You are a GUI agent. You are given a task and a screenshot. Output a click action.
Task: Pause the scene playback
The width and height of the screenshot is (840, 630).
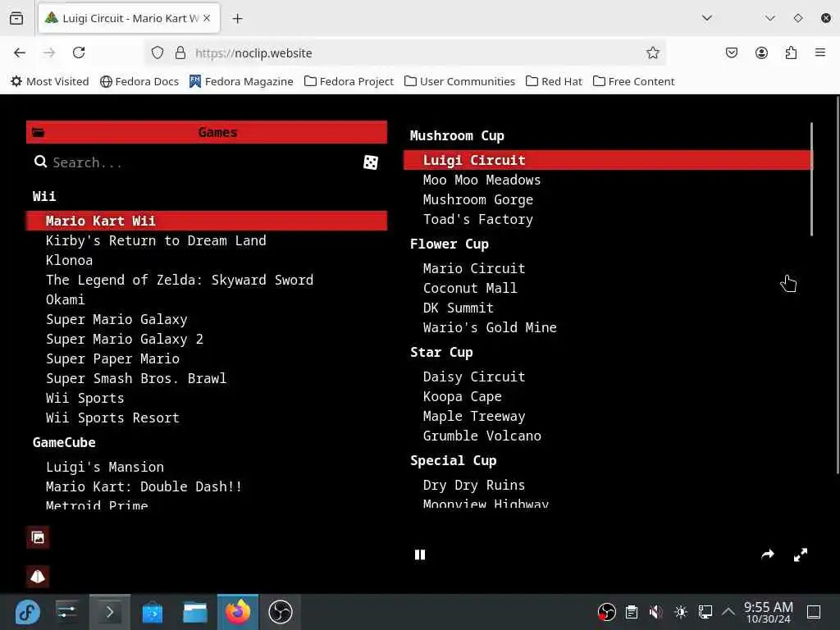420,555
